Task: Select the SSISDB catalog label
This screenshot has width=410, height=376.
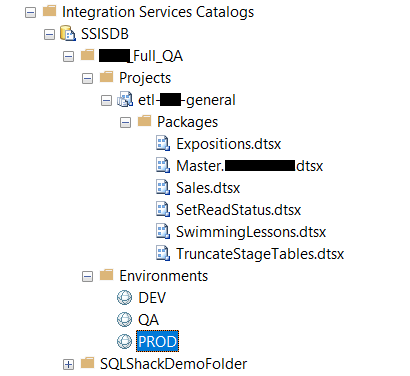Action: 105,34
